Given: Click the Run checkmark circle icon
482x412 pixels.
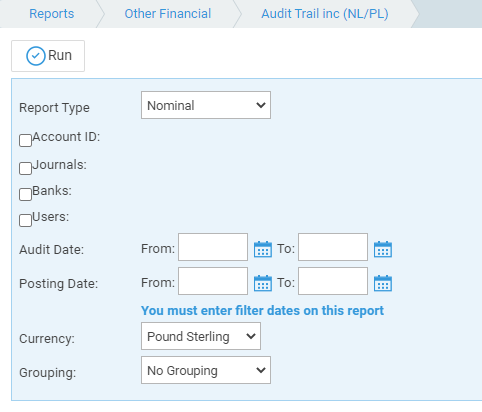Looking at the screenshot, I should tap(36, 56).
